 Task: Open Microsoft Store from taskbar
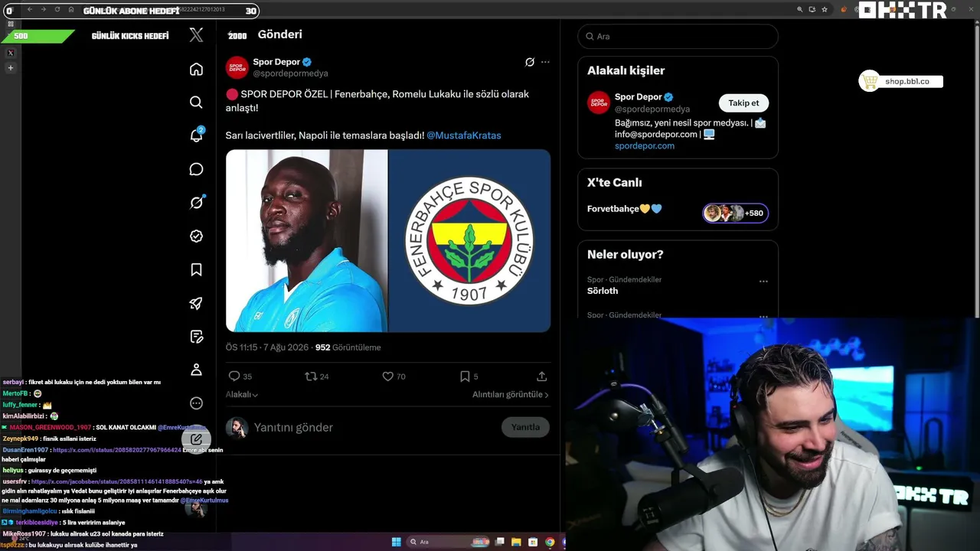click(x=533, y=542)
